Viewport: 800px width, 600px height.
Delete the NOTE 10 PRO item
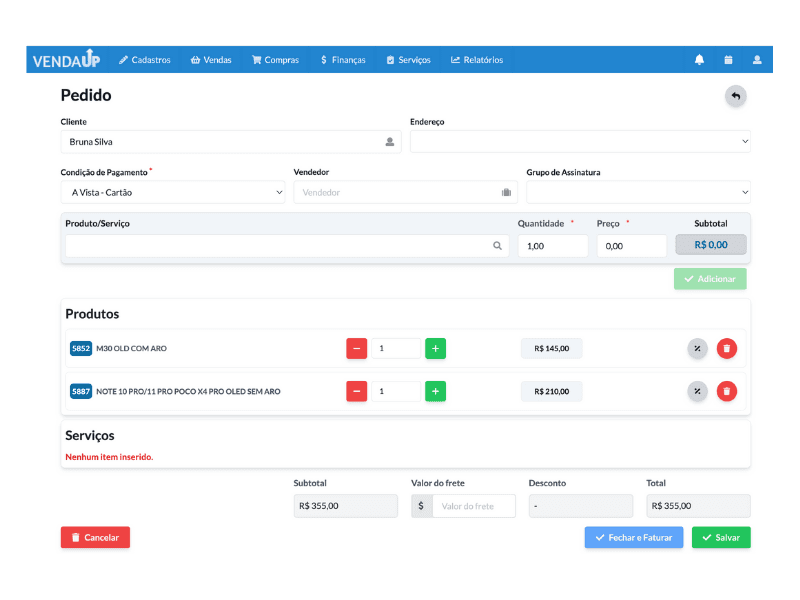point(727,391)
